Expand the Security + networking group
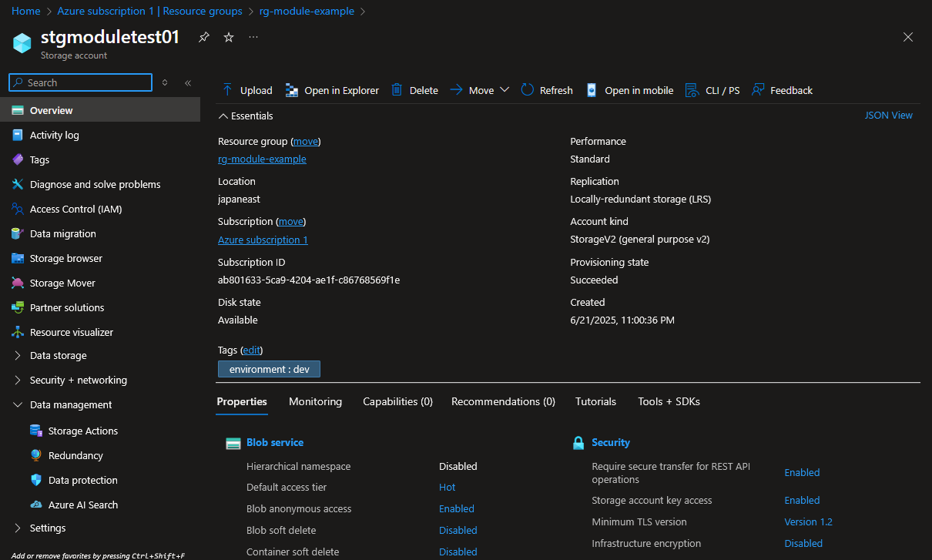 (18, 380)
